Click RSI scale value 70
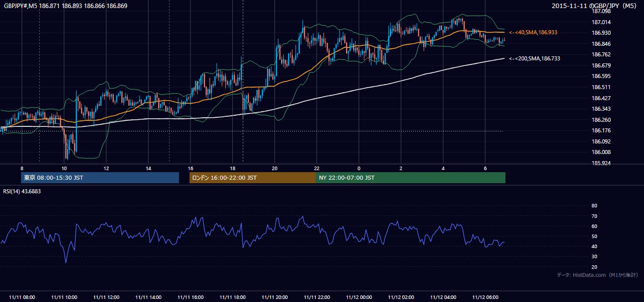The image size is (644, 302). (595, 216)
